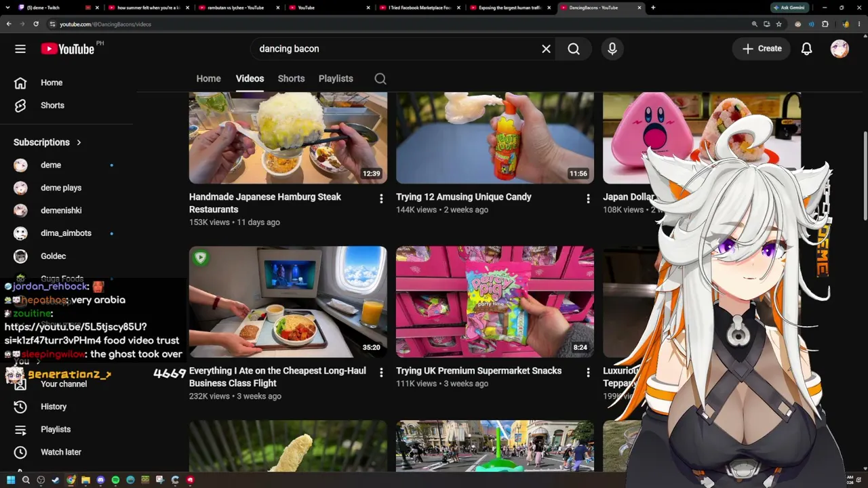The image size is (868, 488).
Task: Open more actions for Trying 12 Amusing Unique Candy
Action: (x=588, y=199)
